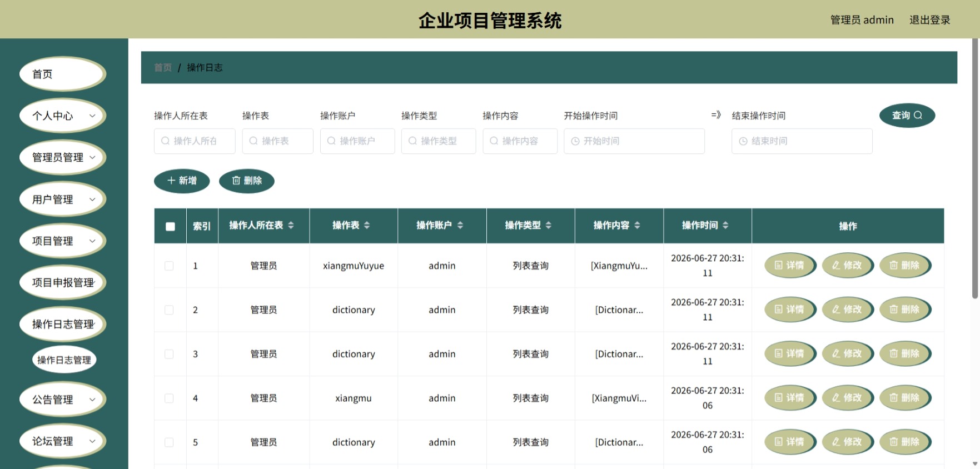Focus the 操作账户 filter input

point(357,141)
